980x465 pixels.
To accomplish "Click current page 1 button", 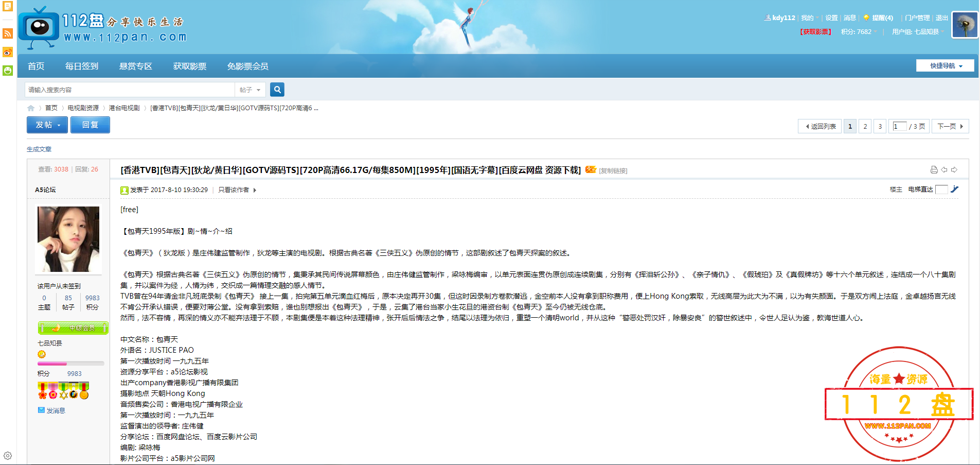I will tap(850, 126).
